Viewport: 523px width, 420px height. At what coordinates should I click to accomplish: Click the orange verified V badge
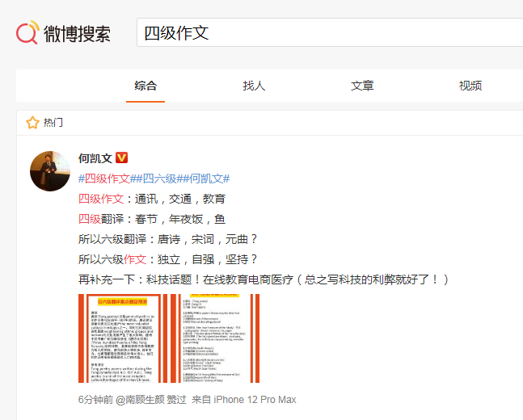122,158
